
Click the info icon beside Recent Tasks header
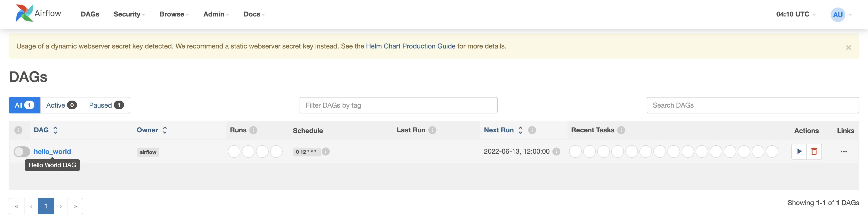621,130
